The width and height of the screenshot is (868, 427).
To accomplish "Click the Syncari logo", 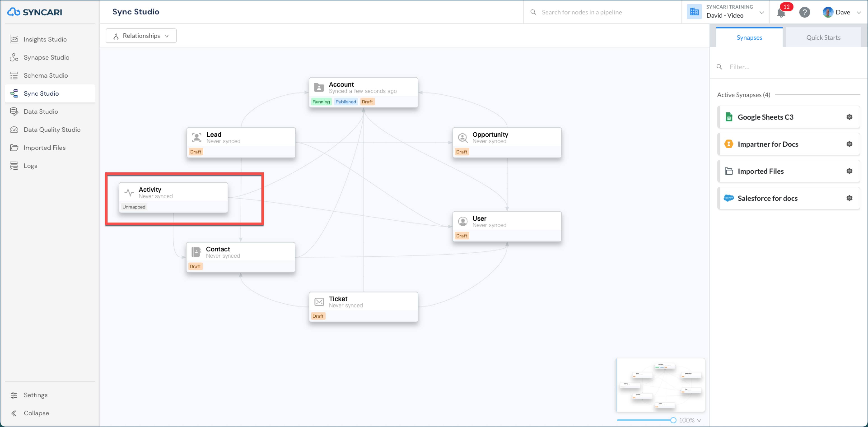I will click(x=35, y=12).
